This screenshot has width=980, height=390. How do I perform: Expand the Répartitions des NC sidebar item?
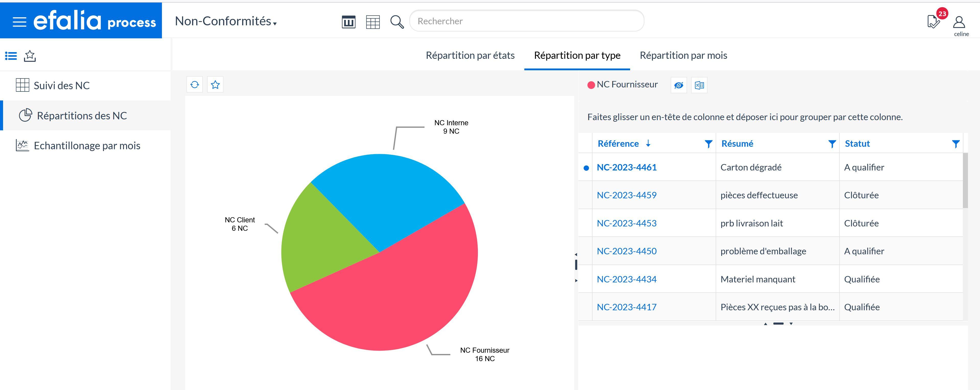tap(82, 115)
